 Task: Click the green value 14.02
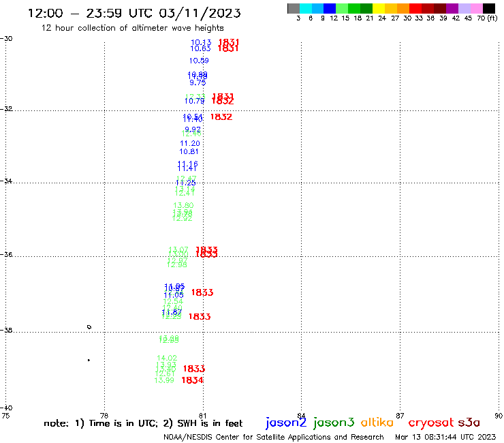pos(167,358)
